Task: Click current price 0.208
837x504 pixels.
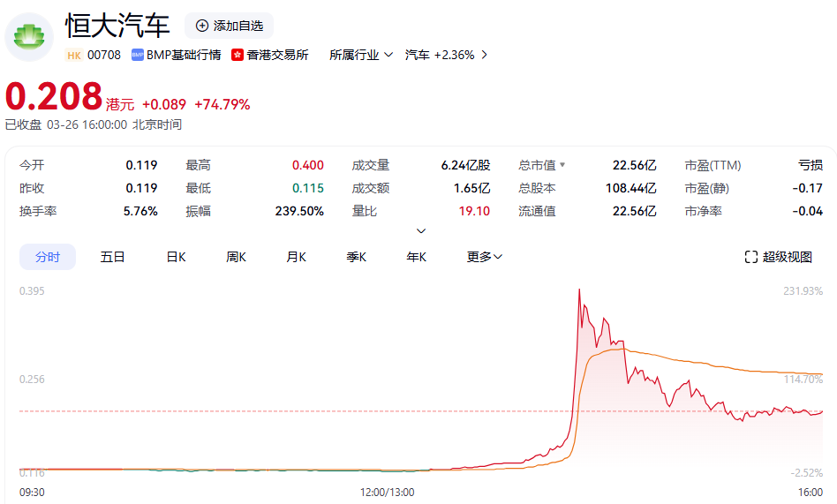Action: pos(53,96)
